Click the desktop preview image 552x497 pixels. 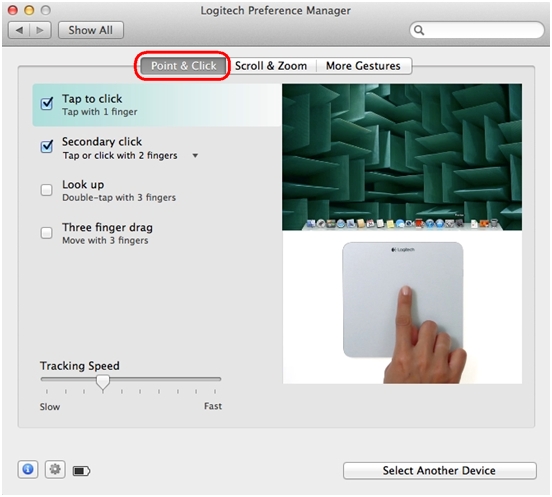pyautogui.click(x=402, y=157)
